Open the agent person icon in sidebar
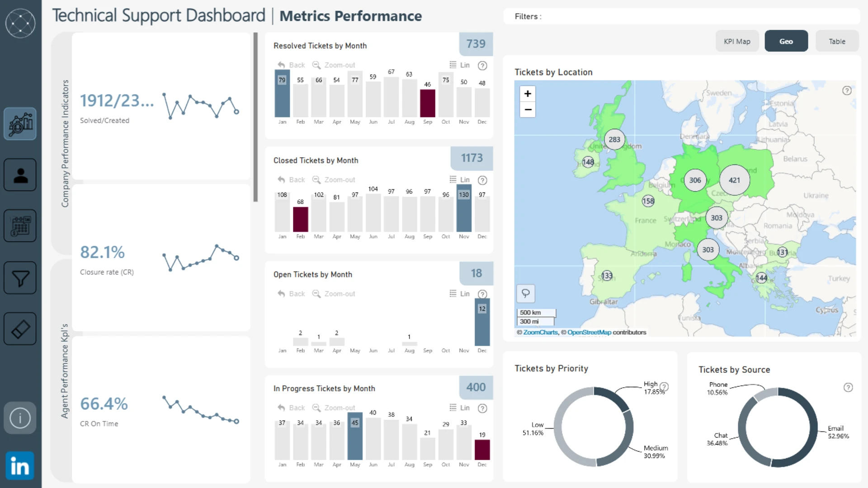Viewport: 868px width, 488px height. [20, 175]
